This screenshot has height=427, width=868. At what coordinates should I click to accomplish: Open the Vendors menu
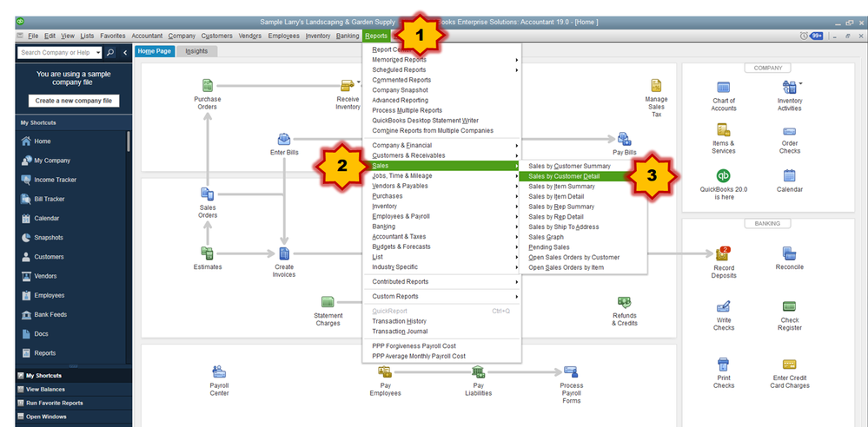(250, 36)
